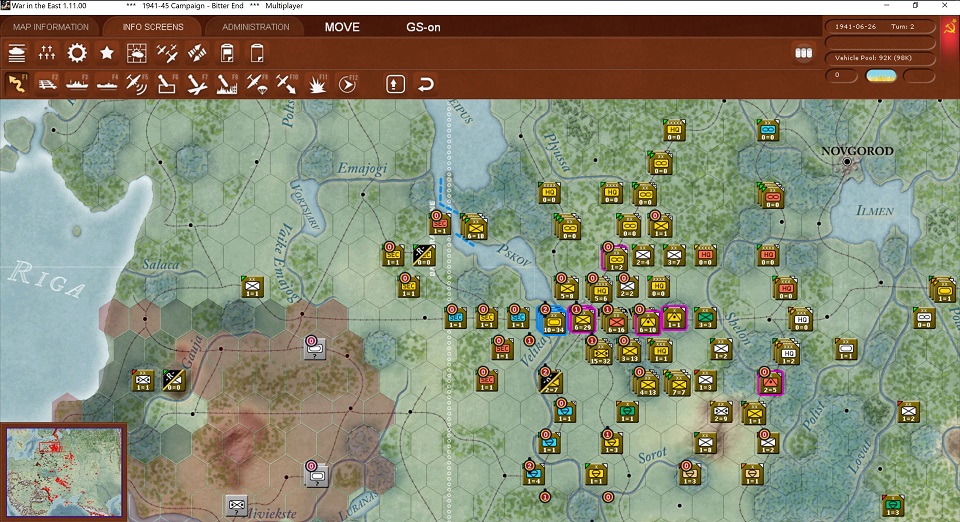This screenshot has width=960, height=522.
Task: Click the Soviet hammer and sickle flag
Action: (x=951, y=29)
